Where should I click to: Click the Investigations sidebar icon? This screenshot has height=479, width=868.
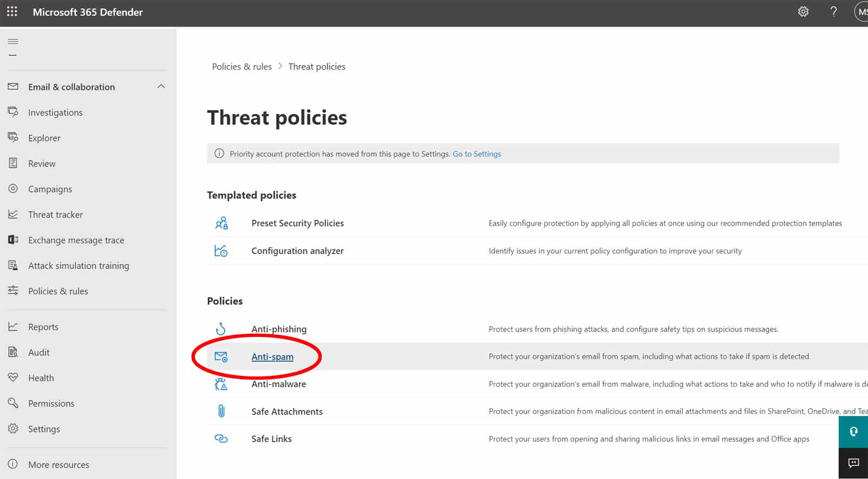pos(13,112)
